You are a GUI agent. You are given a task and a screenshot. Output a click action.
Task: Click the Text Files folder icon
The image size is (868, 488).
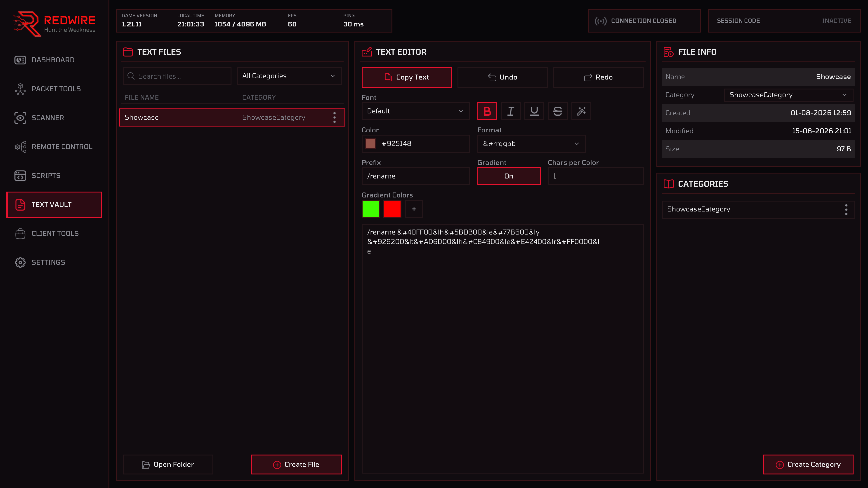tap(128, 52)
